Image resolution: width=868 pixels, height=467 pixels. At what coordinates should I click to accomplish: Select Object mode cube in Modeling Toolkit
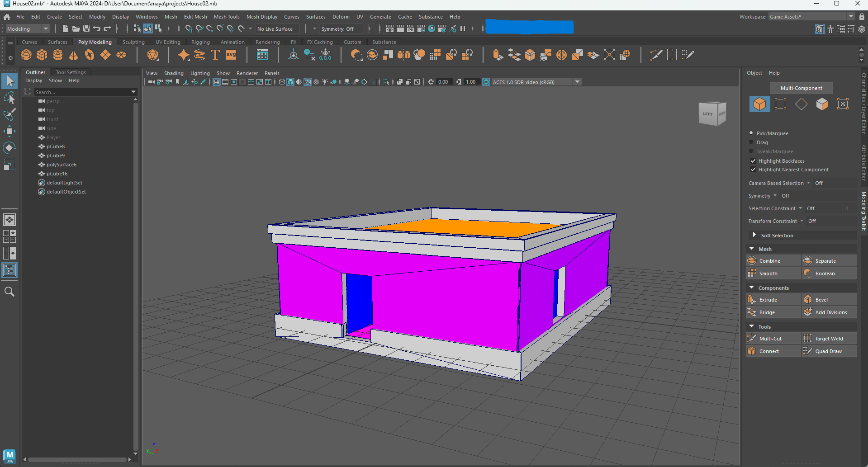[760, 104]
